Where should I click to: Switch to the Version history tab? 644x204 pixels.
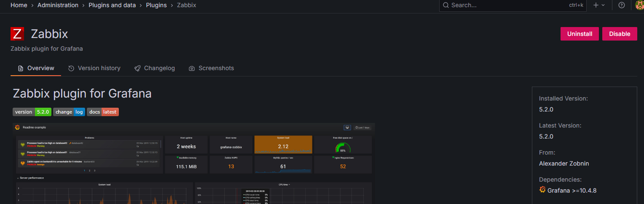pos(94,68)
